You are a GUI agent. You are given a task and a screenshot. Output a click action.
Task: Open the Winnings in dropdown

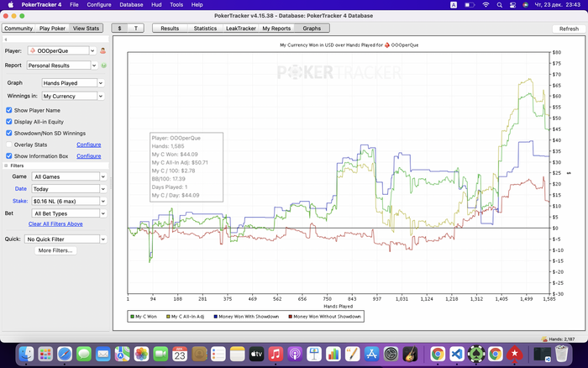(x=101, y=96)
